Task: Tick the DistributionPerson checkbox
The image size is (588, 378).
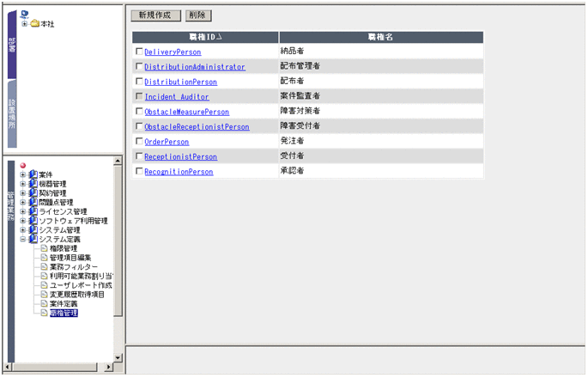Action: (x=139, y=82)
